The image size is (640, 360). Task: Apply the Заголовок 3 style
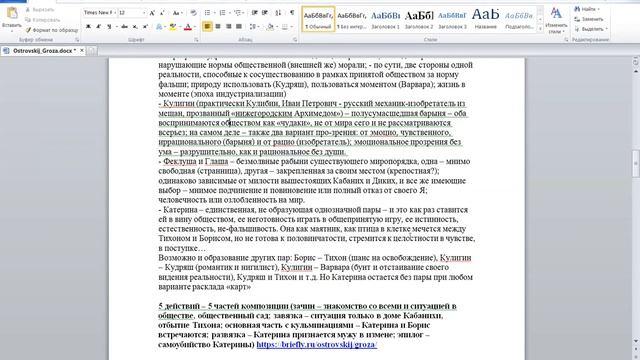(452, 19)
